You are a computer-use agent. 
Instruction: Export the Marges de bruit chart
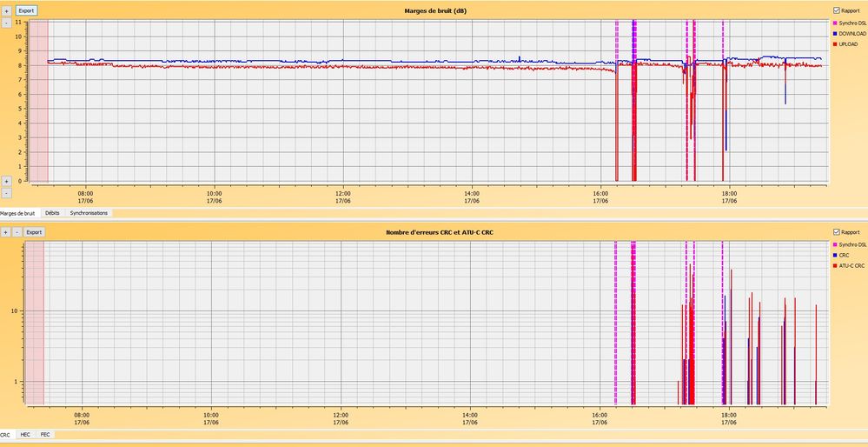tap(27, 10)
